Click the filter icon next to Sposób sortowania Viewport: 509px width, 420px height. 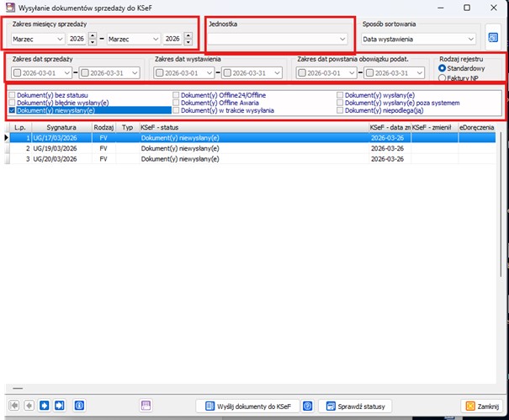pos(493,38)
